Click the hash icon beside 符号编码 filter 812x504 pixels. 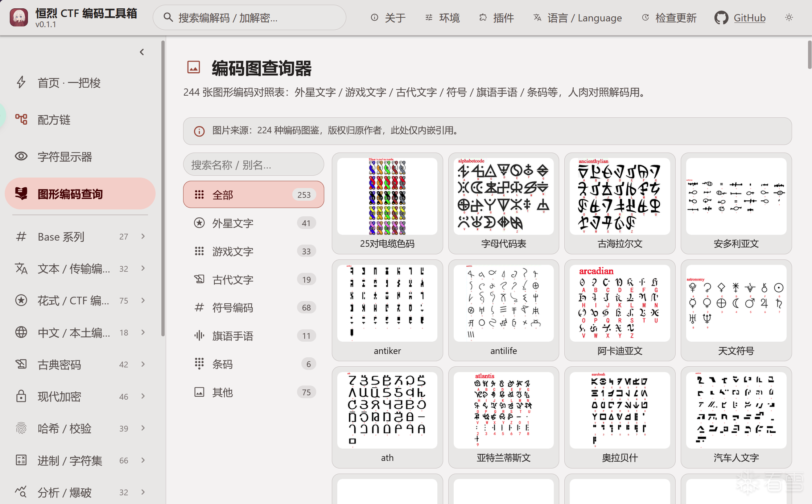pos(199,307)
